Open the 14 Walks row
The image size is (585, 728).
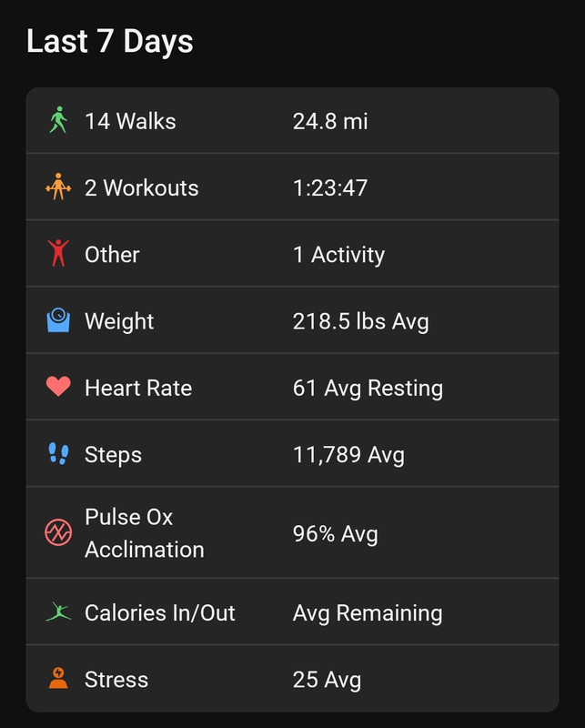293,120
